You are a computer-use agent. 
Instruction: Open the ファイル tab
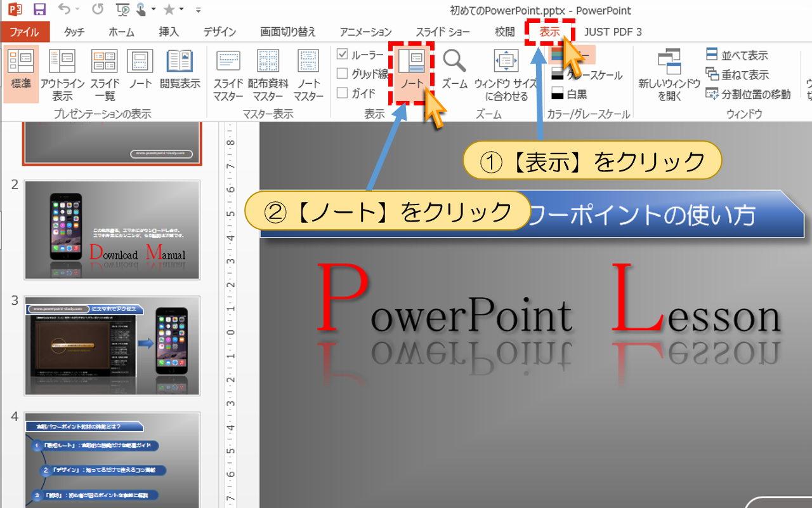pyautogui.click(x=24, y=32)
